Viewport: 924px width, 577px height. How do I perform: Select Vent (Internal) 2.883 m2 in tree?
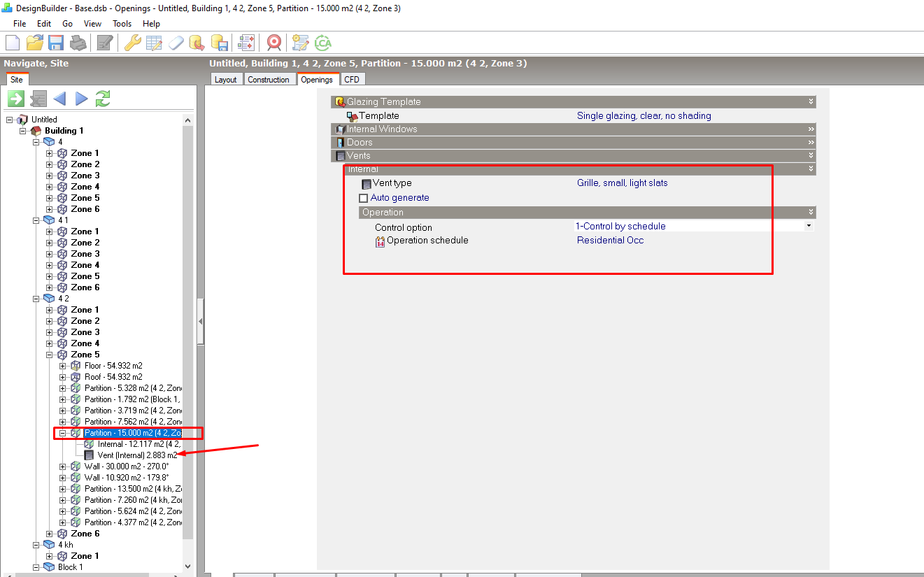137,455
